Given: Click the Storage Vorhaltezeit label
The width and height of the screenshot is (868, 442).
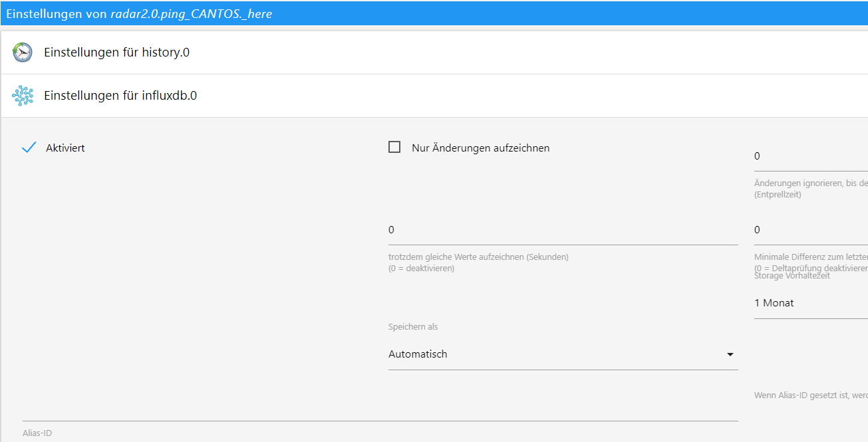Looking at the screenshot, I should click(x=792, y=276).
